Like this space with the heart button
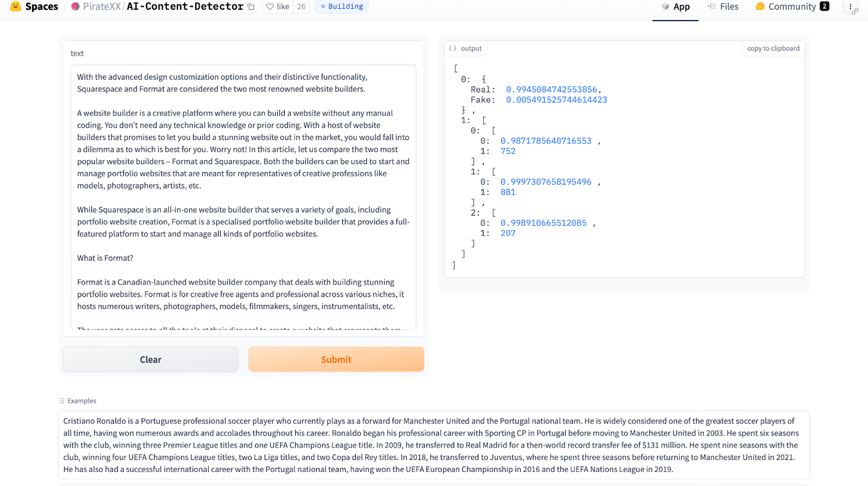This screenshot has width=868, height=486. tap(278, 7)
